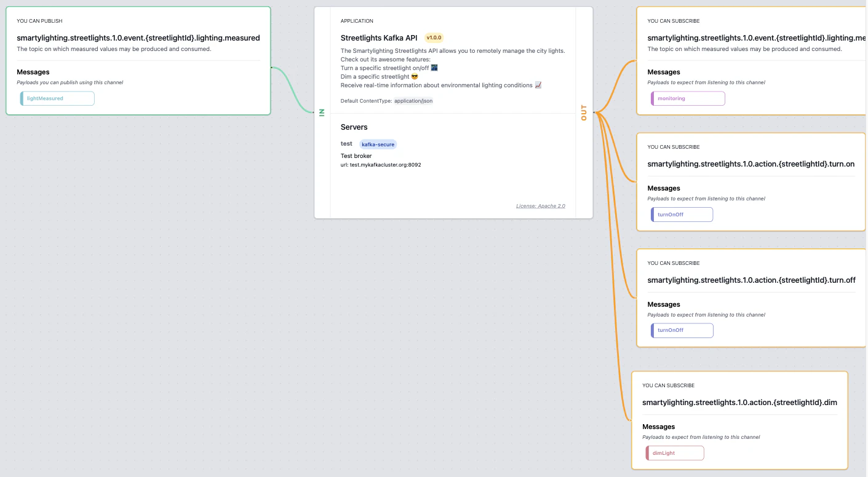Select the dimLight message pill
The width and height of the screenshot is (868, 477).
point(675,453)
